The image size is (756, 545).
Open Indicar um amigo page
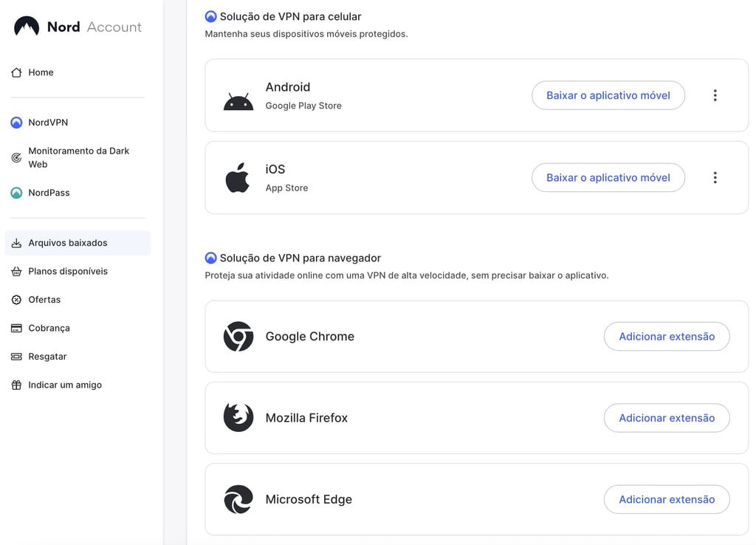tap(78, 385)
